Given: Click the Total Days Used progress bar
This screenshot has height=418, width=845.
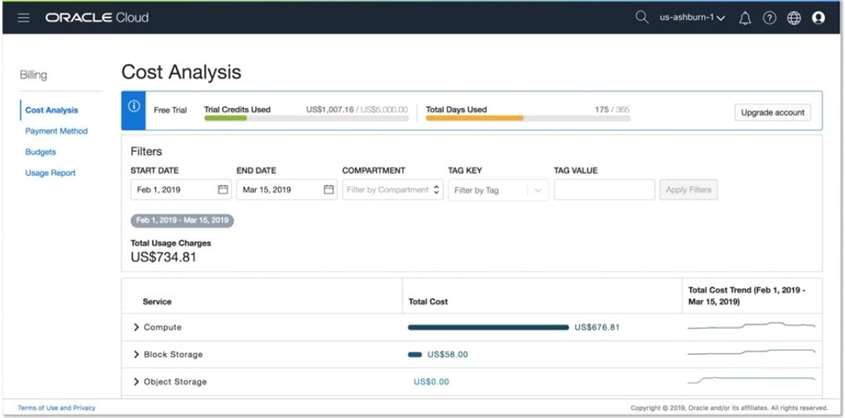Looking at the screenshot, I should pos(528,118).
